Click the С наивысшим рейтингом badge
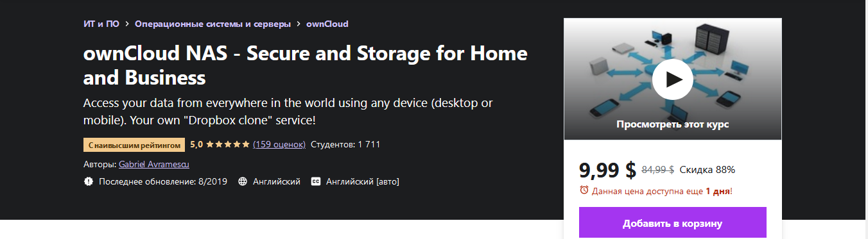This screenshot has height=239, width=868. (134, 145)
